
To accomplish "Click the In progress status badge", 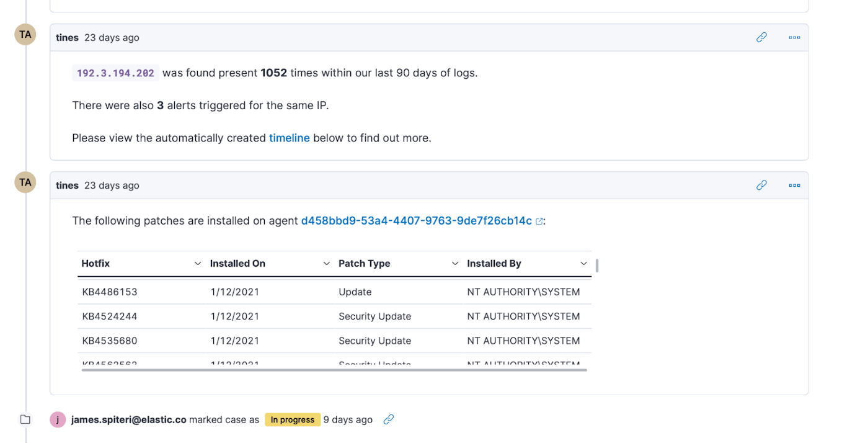I will (293, 419).
